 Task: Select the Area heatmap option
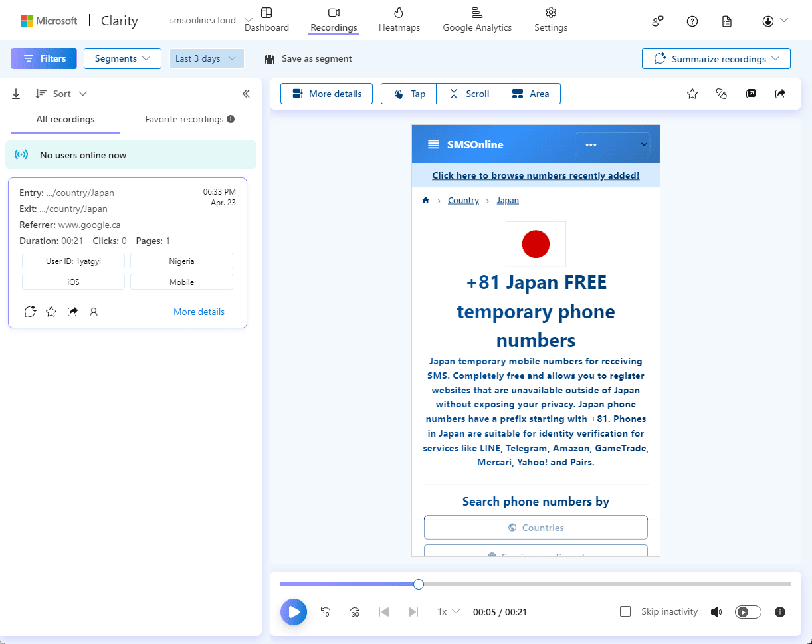click(530, 94)
